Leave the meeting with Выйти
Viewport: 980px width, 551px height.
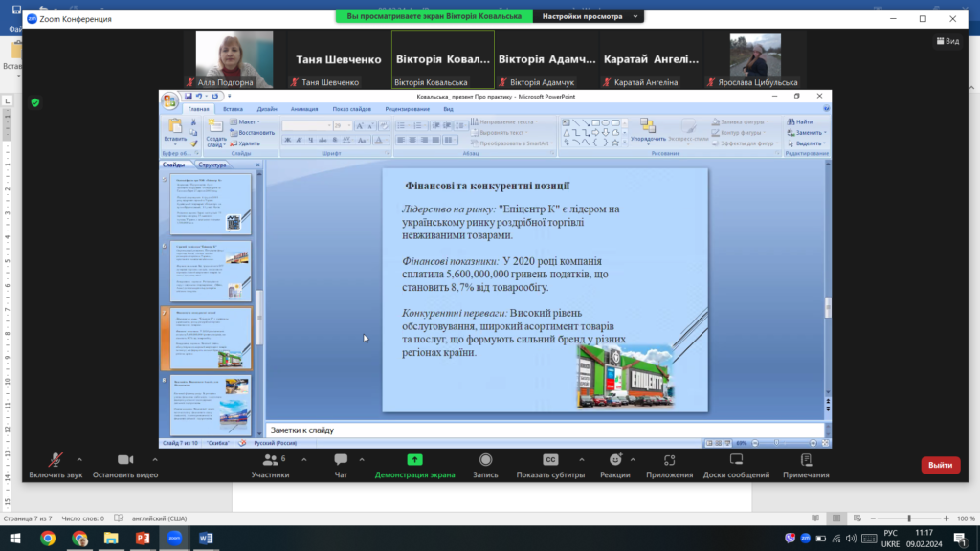click(940, 465)
